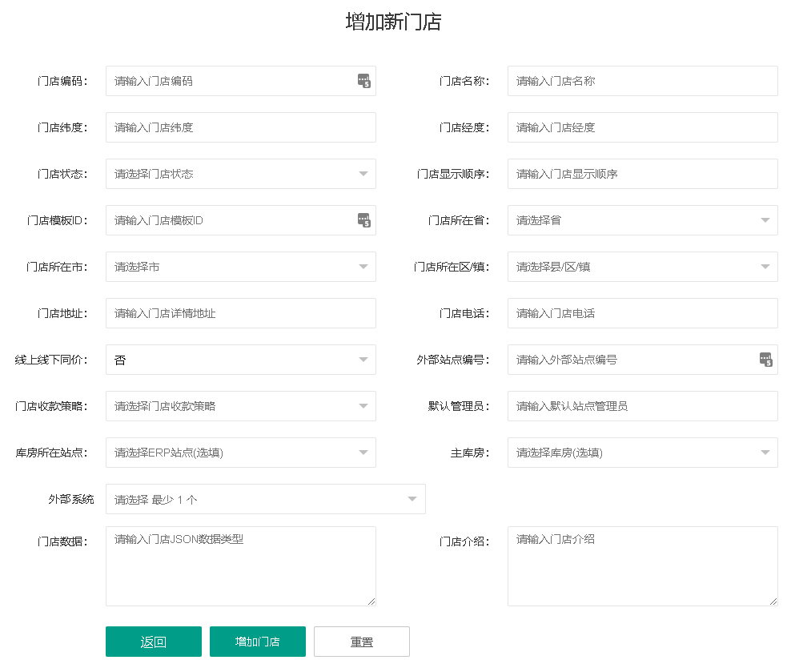The image size is (791, 672).
Task: Open the 线上线下同价 dropdown showing 否
Action: [x=240, y=360]
